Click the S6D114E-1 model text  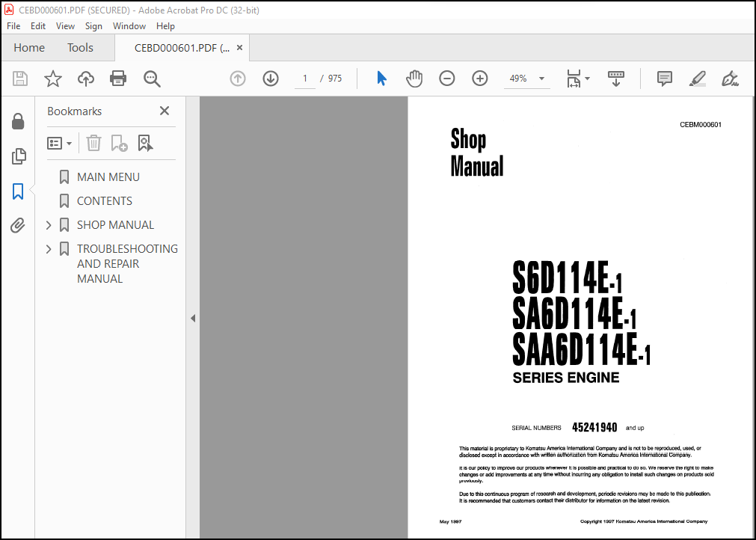pos(567,277)
